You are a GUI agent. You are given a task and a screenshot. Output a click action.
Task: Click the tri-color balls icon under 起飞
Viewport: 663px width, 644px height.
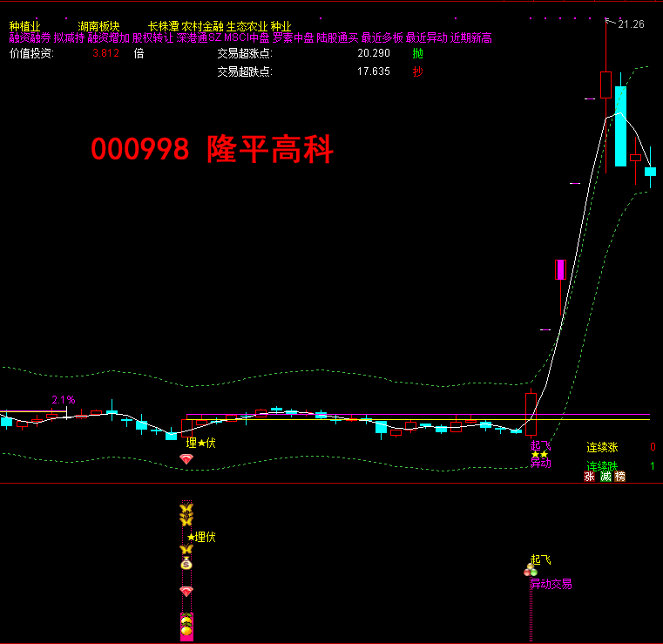[530, 571]
